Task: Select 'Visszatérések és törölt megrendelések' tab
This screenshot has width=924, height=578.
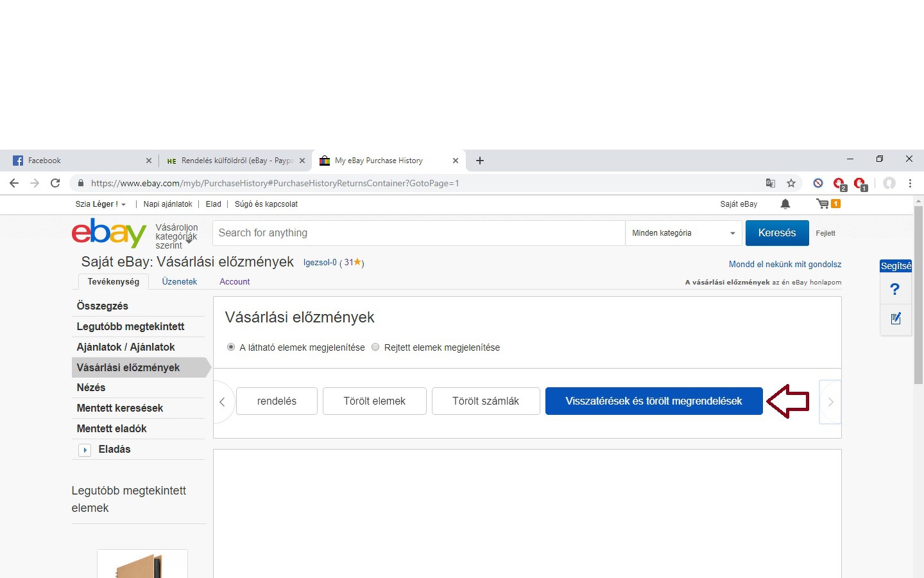Action: (654, 401)
